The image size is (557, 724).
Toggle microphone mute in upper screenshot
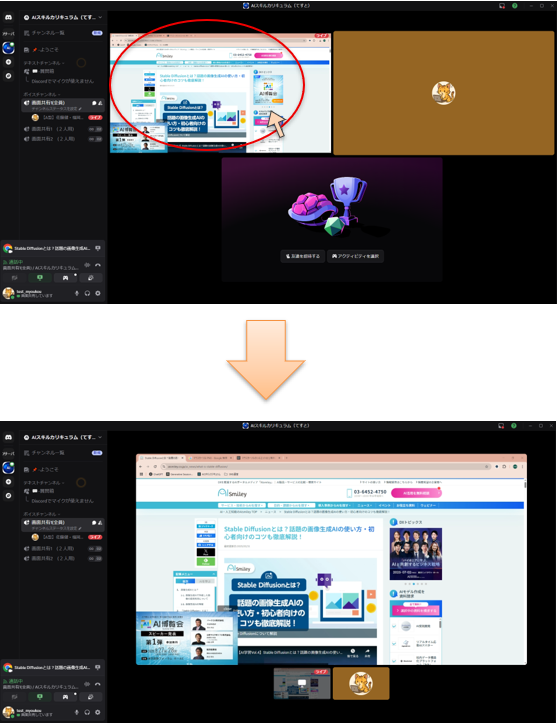77,293
